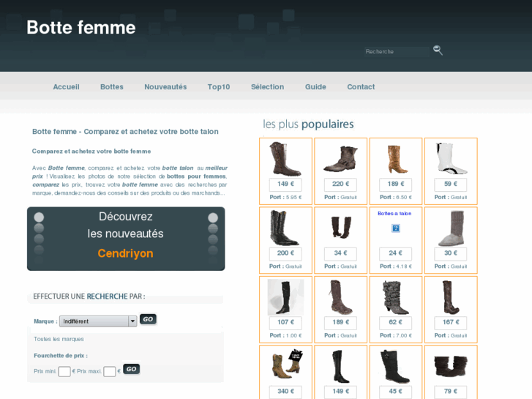Click the 59 € price label

click(451, 184)
